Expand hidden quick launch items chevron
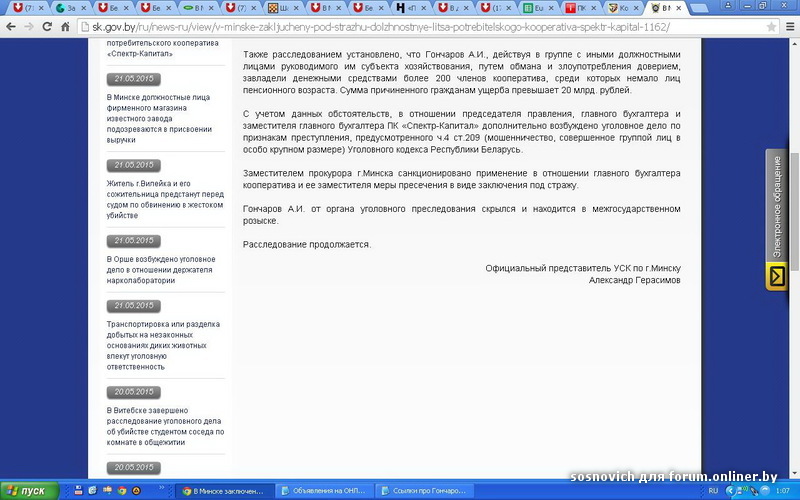The height and width of the screenshot is (500, 800). click(x=161, y=488)
